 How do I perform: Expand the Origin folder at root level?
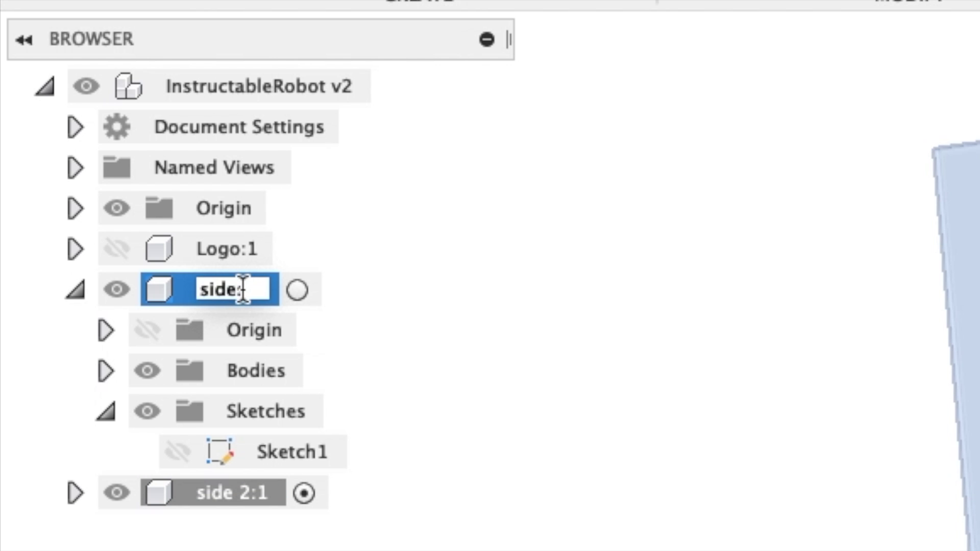tap(76, 207)
